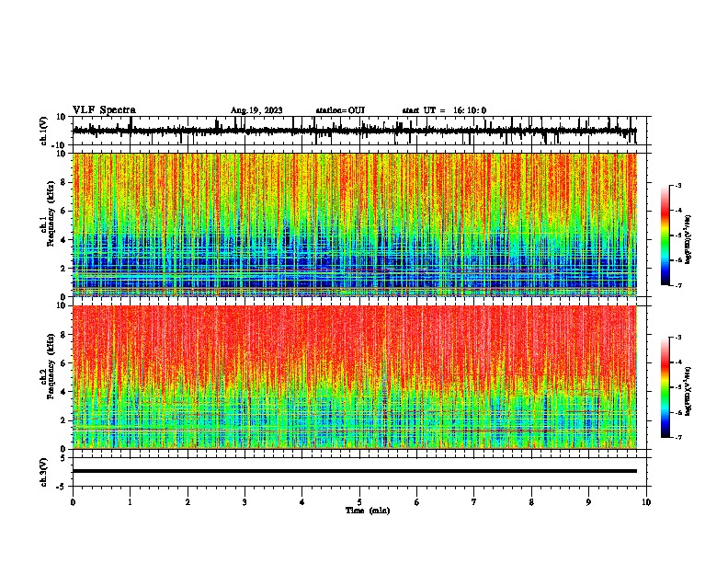Click the '6' frequency tick on ch.2 spectrogram

click(x=64, y=363)
